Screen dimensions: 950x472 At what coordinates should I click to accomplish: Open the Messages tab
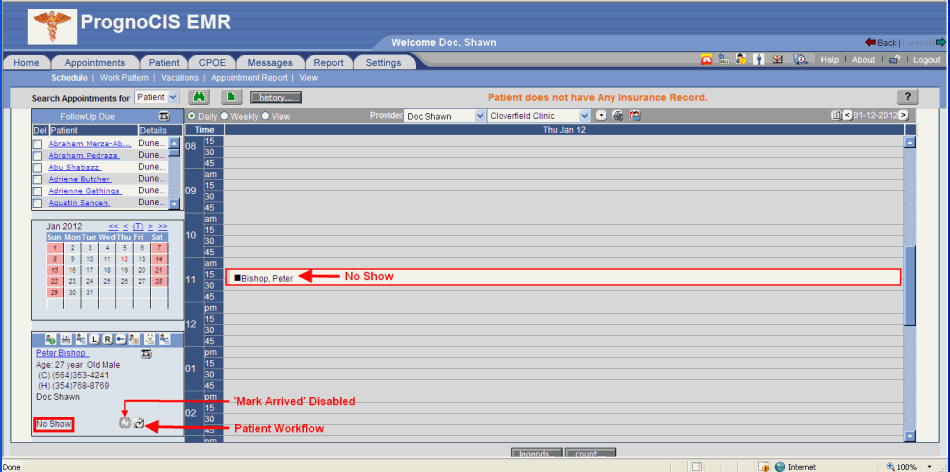click(270, 62)
